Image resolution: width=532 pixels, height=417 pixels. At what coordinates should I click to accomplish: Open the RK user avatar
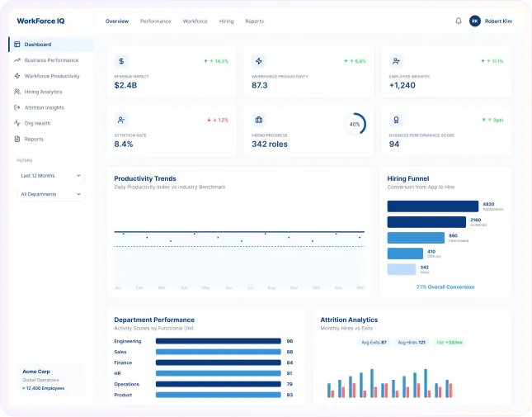(x=474, y=21)
